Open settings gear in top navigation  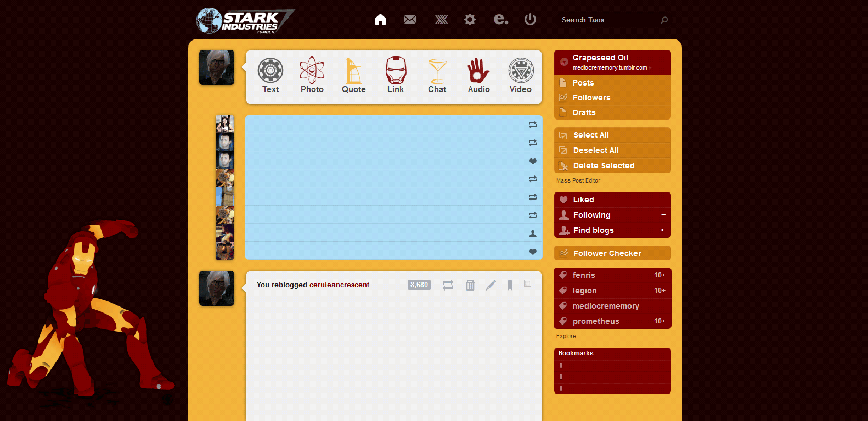coord(470,20)
